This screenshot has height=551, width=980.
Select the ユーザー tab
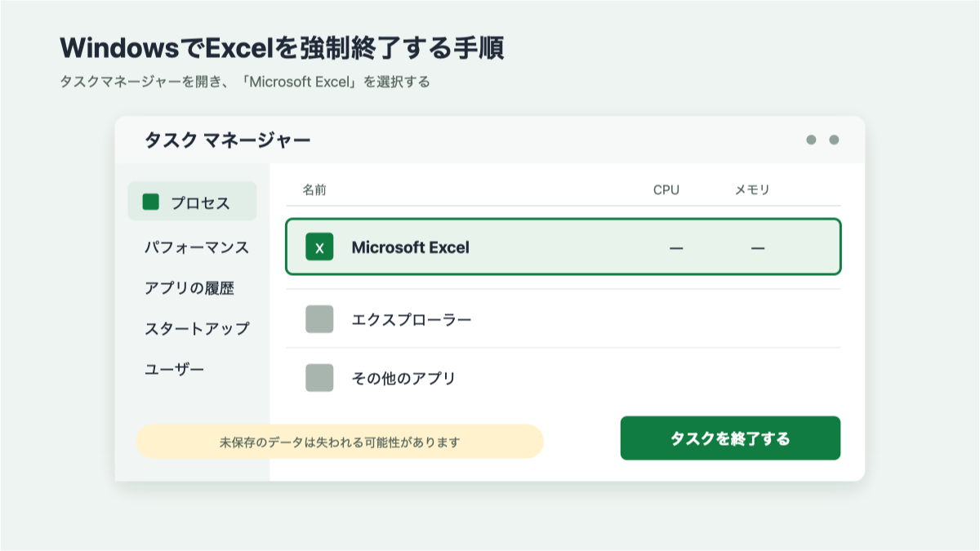pos(175,370)
